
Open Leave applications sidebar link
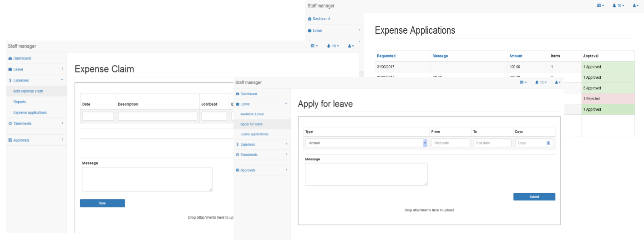[x=254, y=134]
